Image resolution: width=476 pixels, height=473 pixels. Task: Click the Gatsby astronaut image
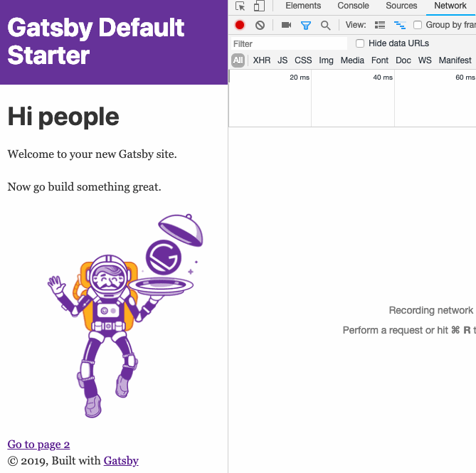(125, 316)
